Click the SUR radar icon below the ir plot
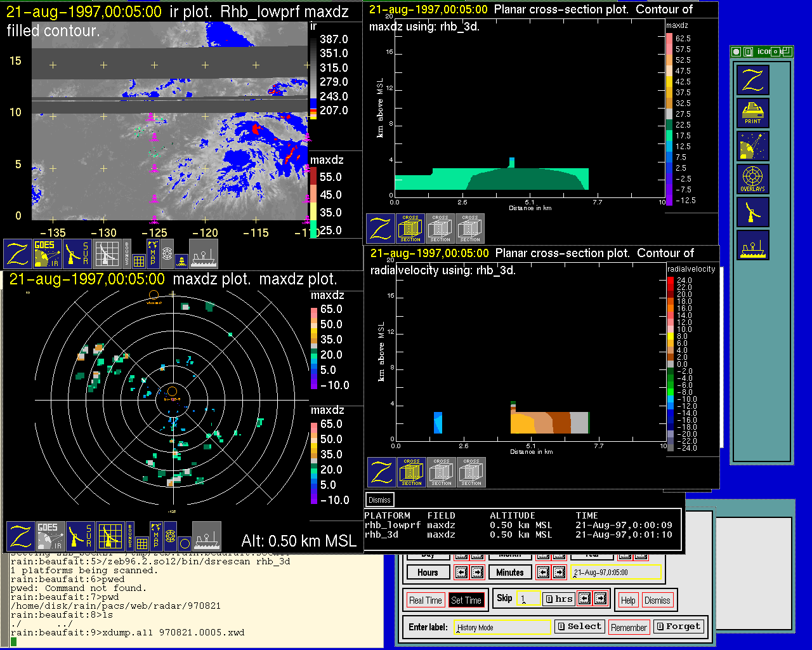The width and height of the screenshot is (812, 650). click(x=77, y=254)
